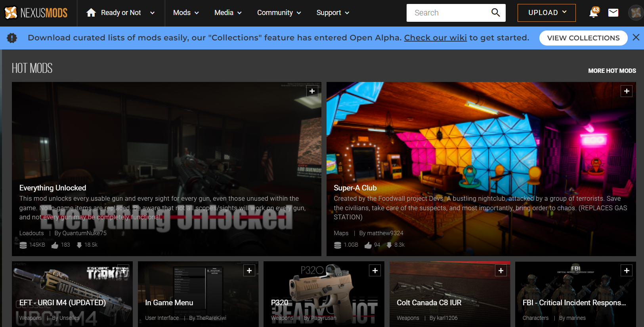Open the FBI - Critical Incident Response mod

(x=574, y=303)
